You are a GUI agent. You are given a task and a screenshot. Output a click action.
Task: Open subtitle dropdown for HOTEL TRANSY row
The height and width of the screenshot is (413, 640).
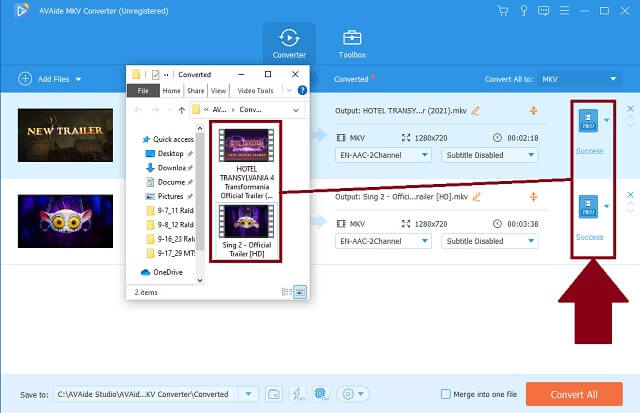point(489,155)
